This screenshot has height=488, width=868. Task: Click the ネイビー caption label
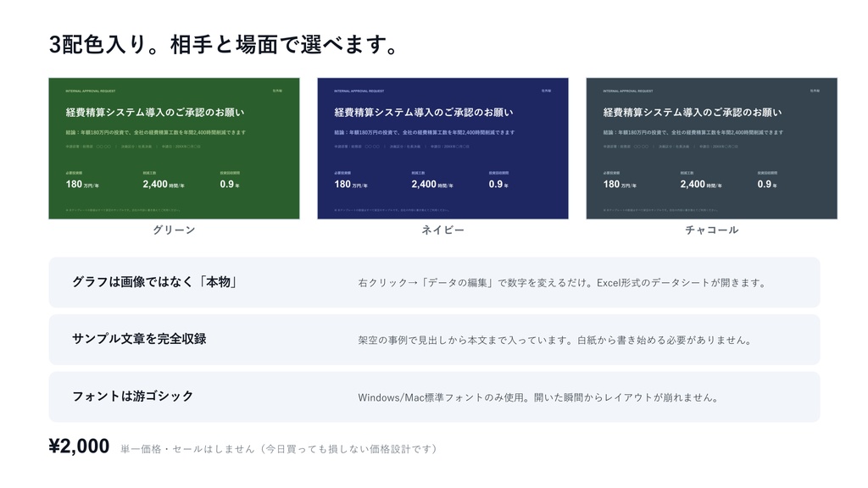[442, 230]
